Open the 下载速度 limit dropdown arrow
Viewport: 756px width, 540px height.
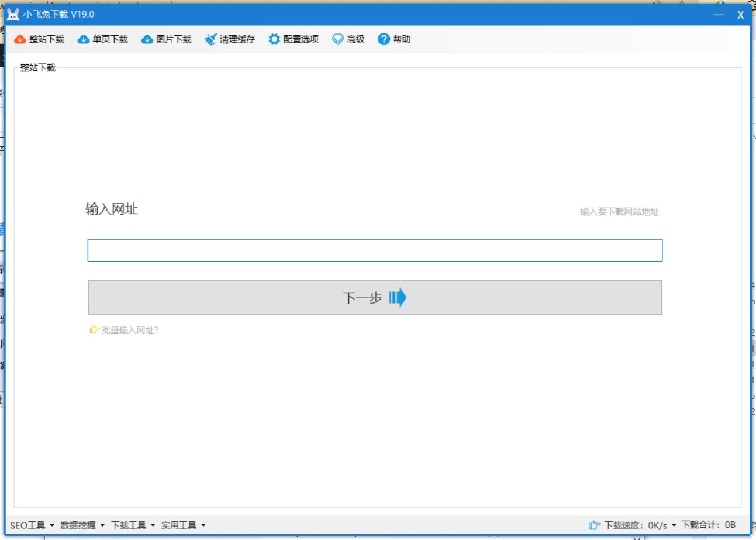(x=674, y=525)
